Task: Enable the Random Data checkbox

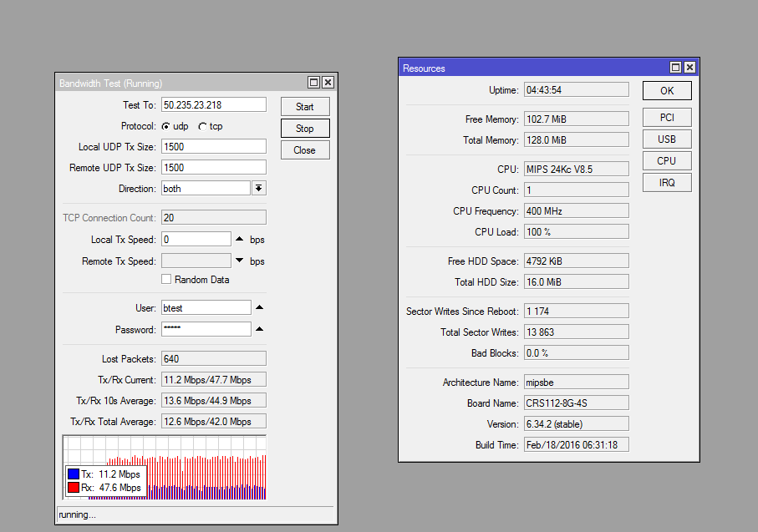Action: point(166,280)
